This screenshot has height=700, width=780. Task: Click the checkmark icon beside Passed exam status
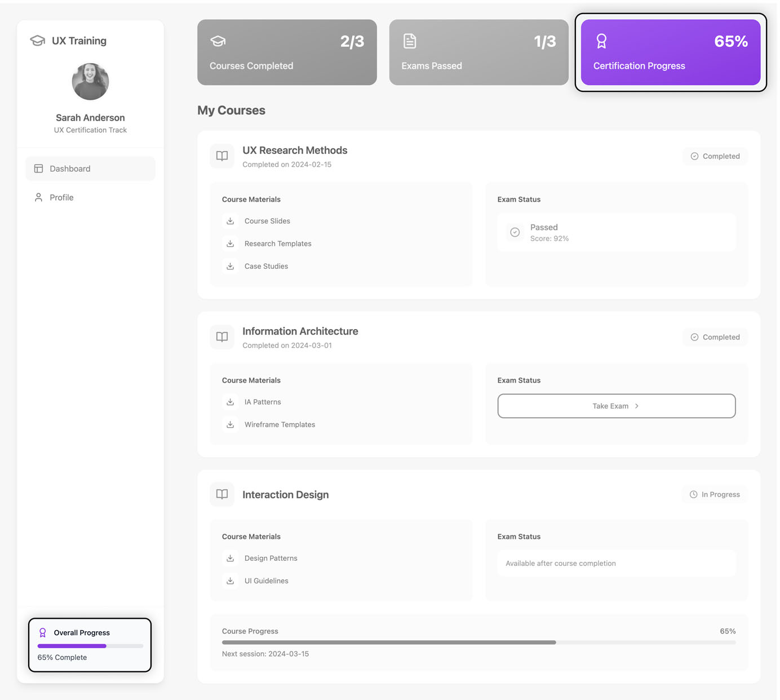515,232
